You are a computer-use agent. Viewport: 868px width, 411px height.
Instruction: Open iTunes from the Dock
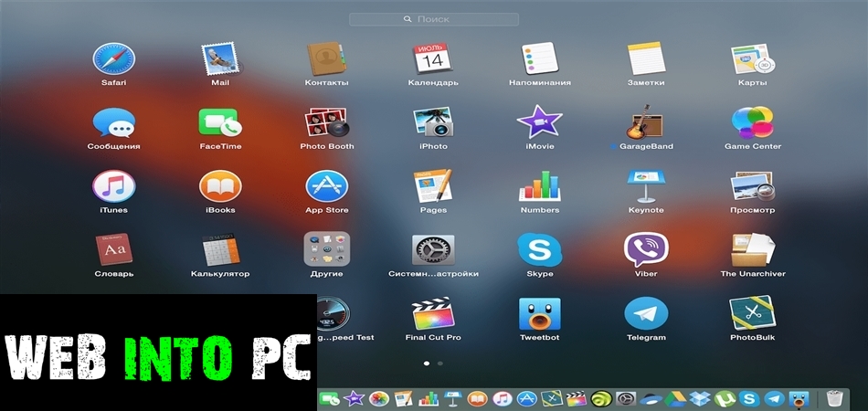[x=503, y=398]
